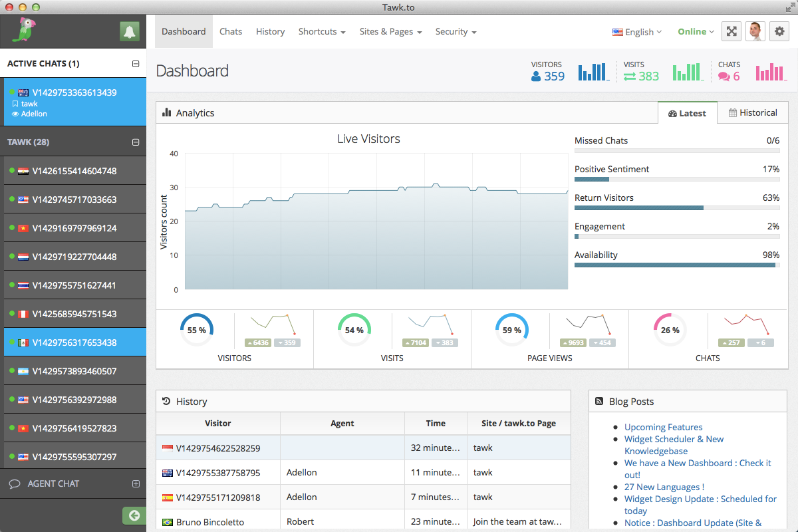Click the Australian flag on active chat V1429753363613439

point(23,92)
